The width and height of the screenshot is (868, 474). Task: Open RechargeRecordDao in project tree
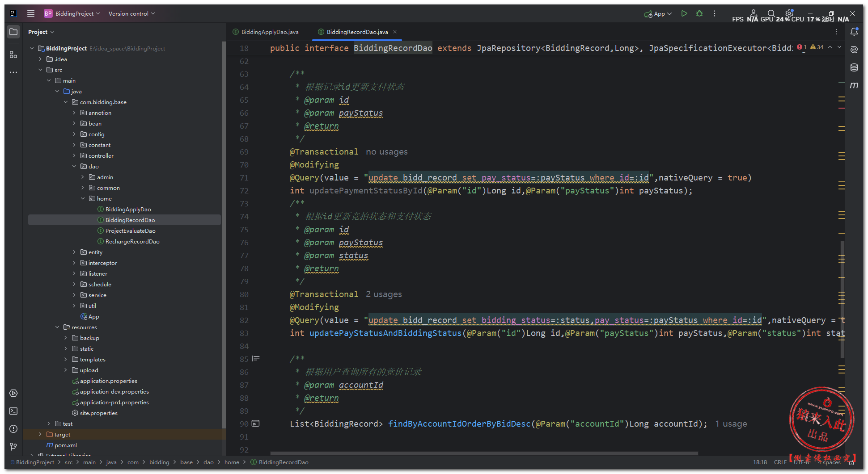132,242
